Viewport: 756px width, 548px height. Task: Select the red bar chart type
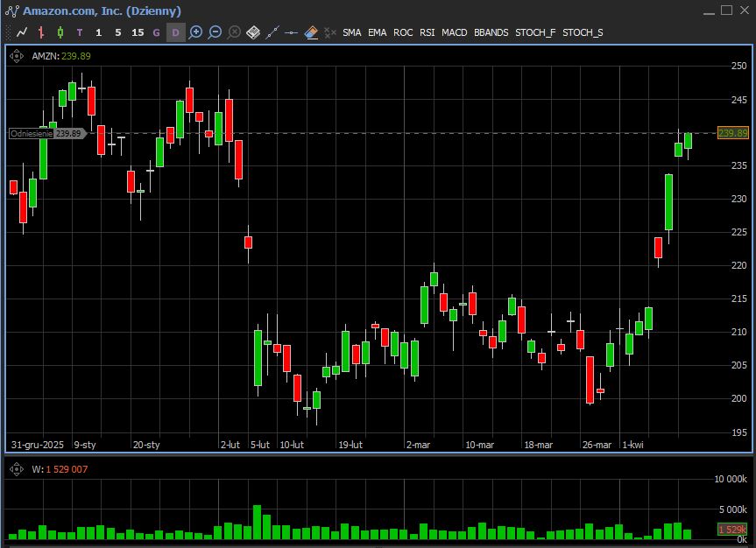point(41,32)
